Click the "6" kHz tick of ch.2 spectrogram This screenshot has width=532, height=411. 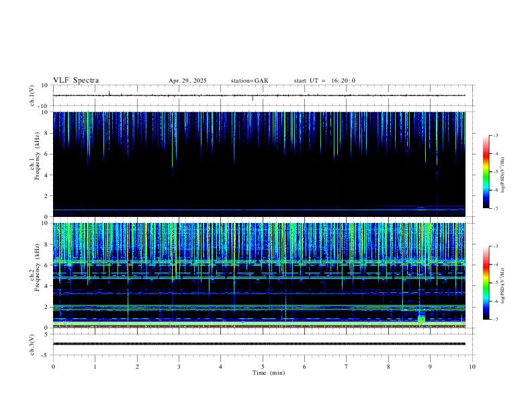[46, 265]
